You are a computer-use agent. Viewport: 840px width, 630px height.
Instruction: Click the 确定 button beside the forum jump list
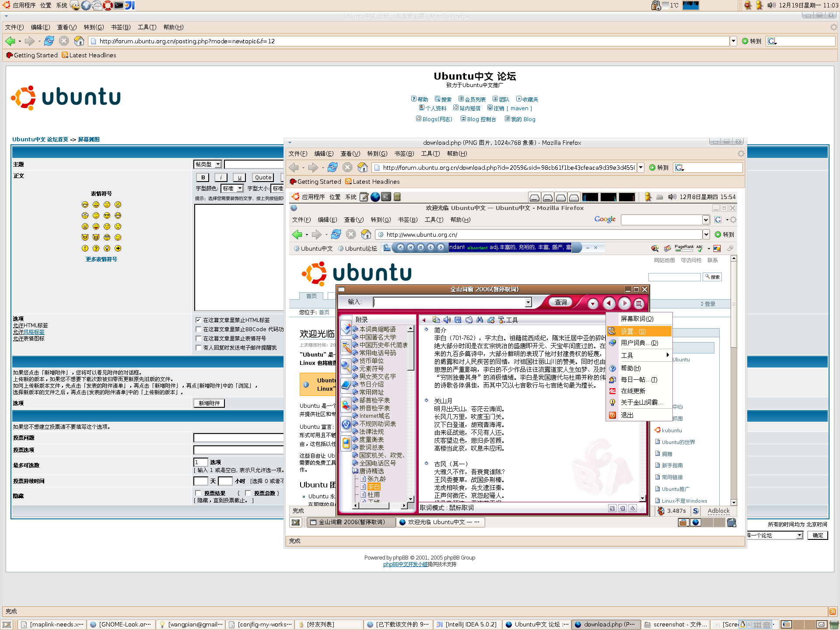click(818, 535)
